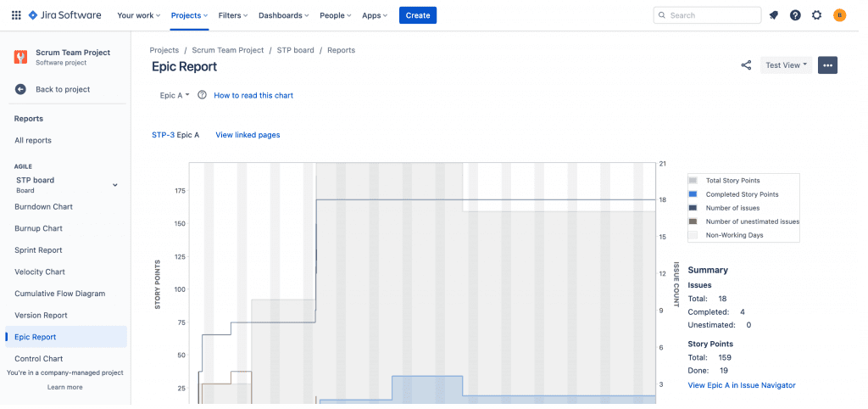Screen dimensions: 868x409
Task: Click the blue Create button
Action: [x=417, y=15]
